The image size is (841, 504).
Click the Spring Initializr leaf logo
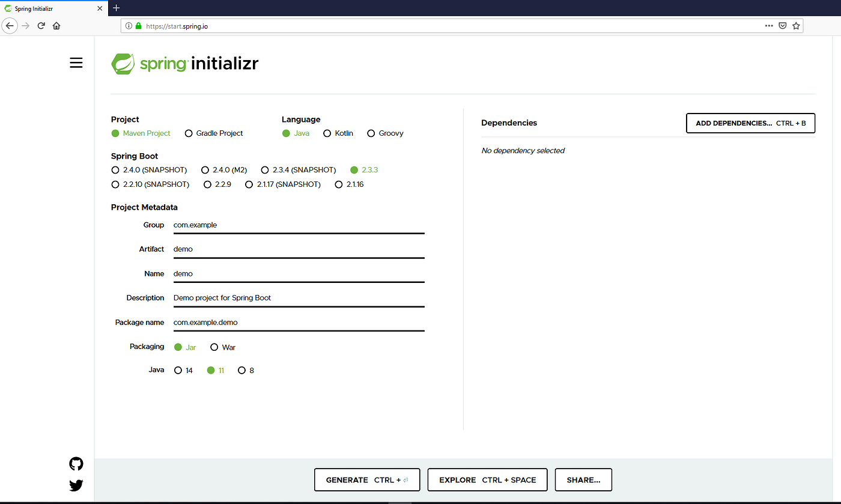pyautogui.click(x=123, y=64)
